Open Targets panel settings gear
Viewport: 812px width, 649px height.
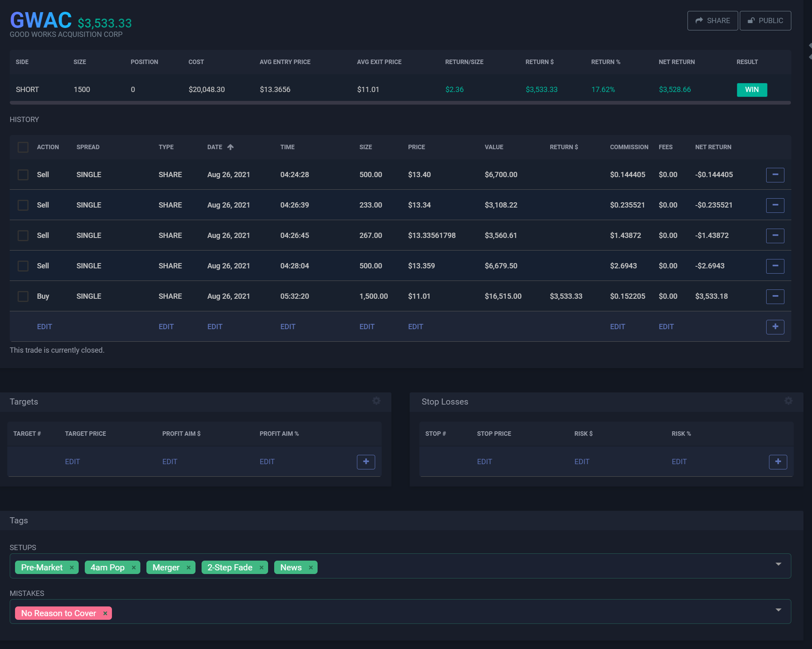(x=376, y=401)
